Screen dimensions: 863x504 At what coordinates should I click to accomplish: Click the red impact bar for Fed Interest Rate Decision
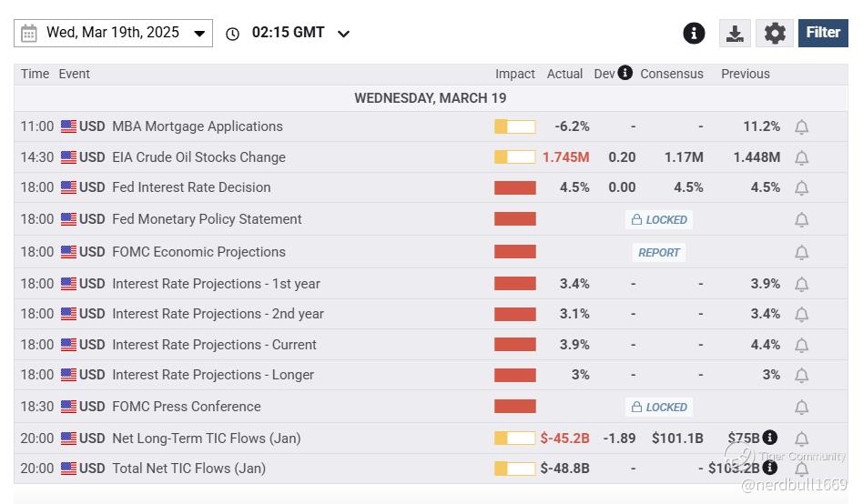coord(515,187)
